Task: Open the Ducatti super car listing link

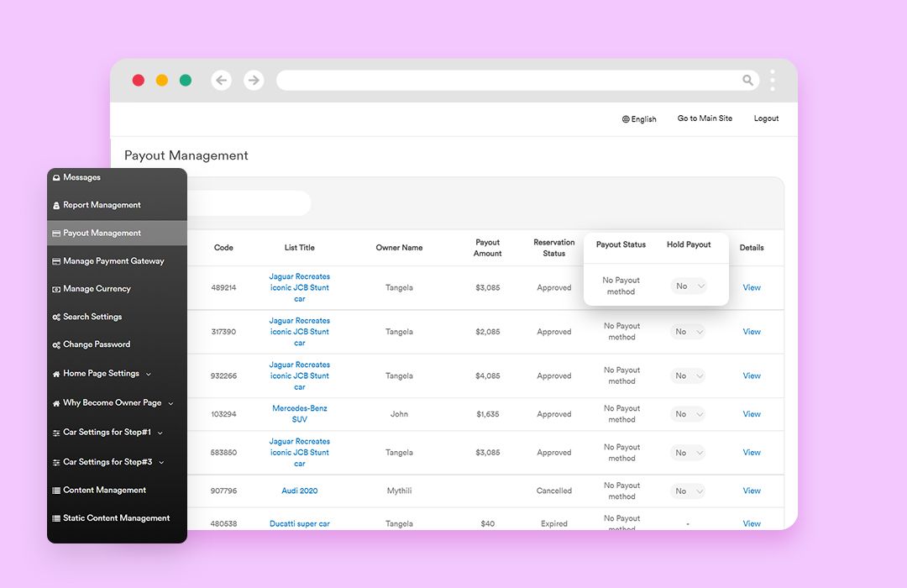Action: click(300, 524)
